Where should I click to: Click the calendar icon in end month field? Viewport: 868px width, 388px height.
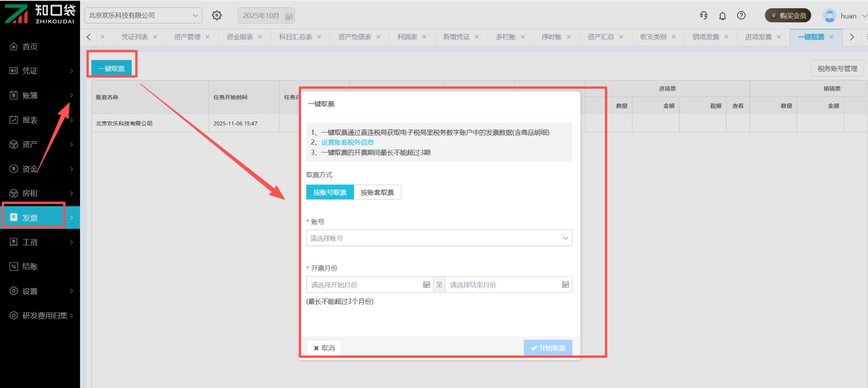[565, 285]
